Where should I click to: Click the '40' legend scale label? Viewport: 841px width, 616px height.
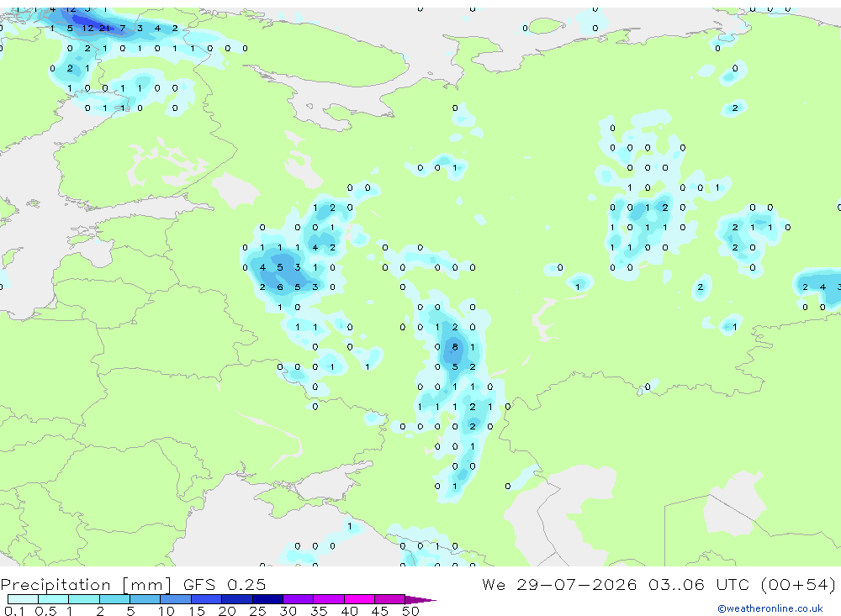click(x=349, y=611)
